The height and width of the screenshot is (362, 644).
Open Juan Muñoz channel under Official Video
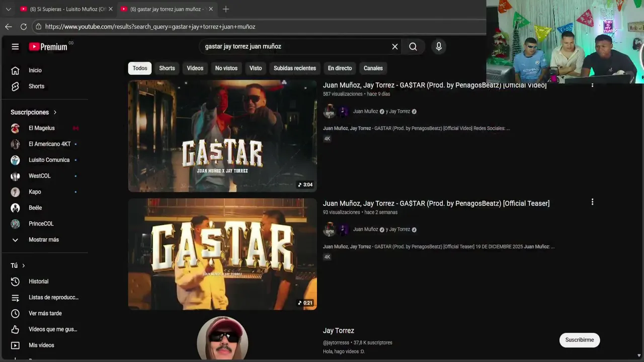coord(365,112)
